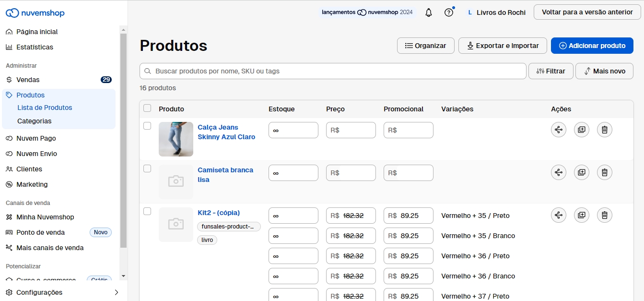Check the Calça Jeans Skinny row checkbox

point(147,126)
